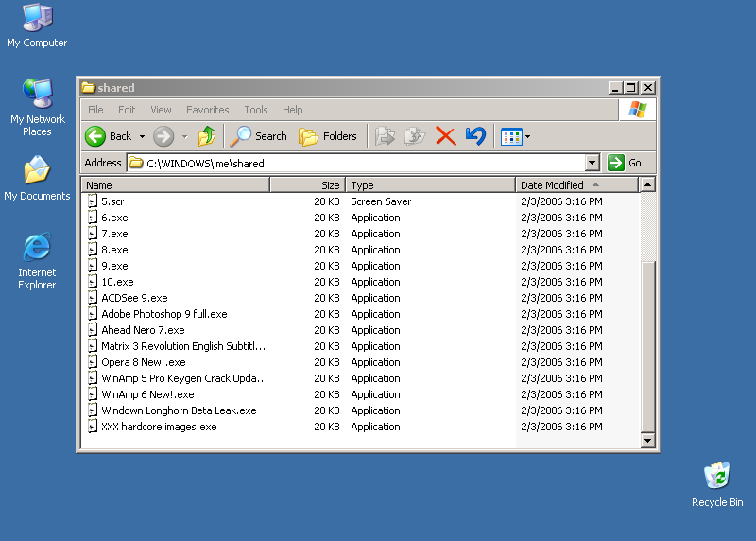Open the Edit menu
Image resolution: width=756 pixels, height=541 pixels.
pos(127,110)
